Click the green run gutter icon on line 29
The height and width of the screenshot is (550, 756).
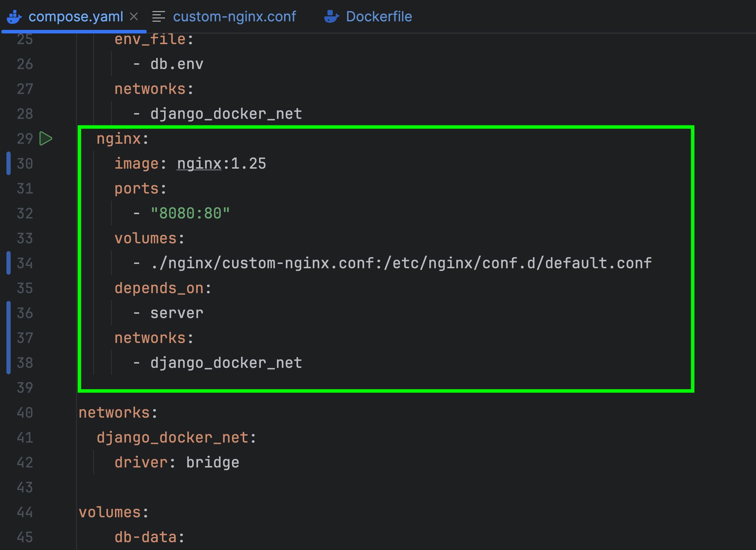pos(46,138)
